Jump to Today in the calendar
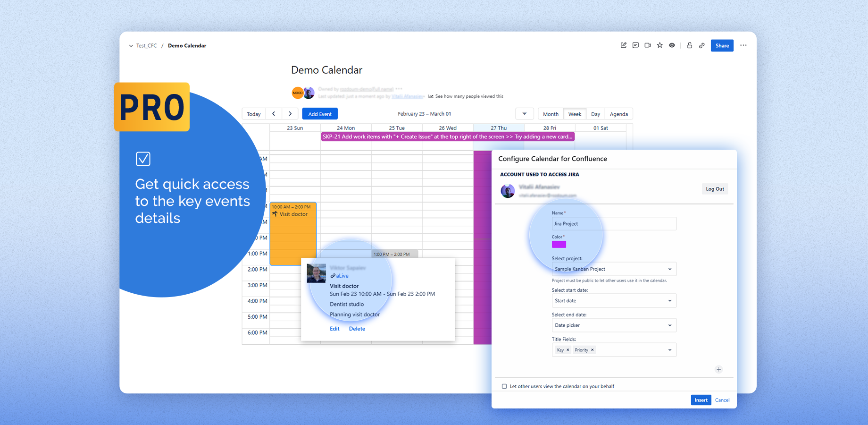The height and width of the screenshot is (425, 868). [254, 114]
